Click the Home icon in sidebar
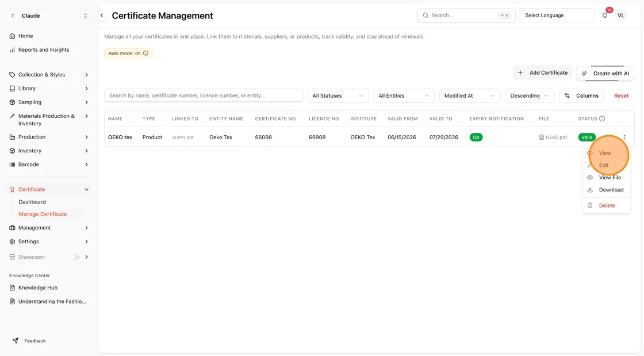 pyautogui.click(x=12, y=36)
